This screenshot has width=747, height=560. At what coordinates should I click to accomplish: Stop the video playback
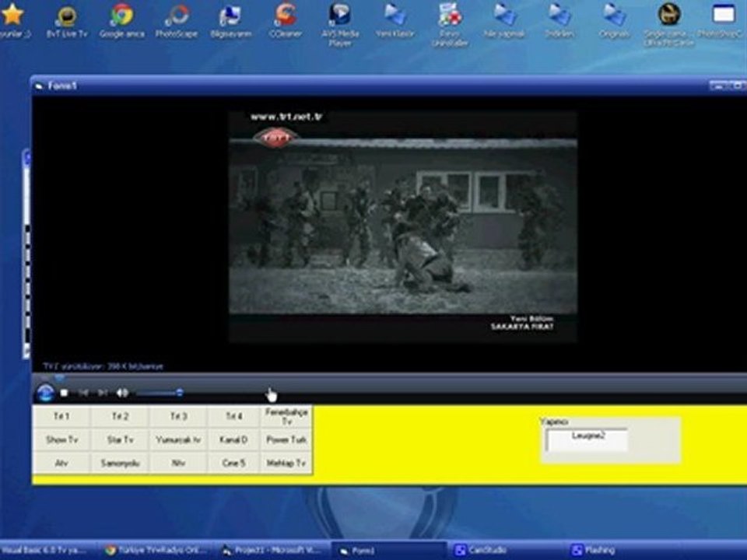pyautogui.click(x=65, y=393)
